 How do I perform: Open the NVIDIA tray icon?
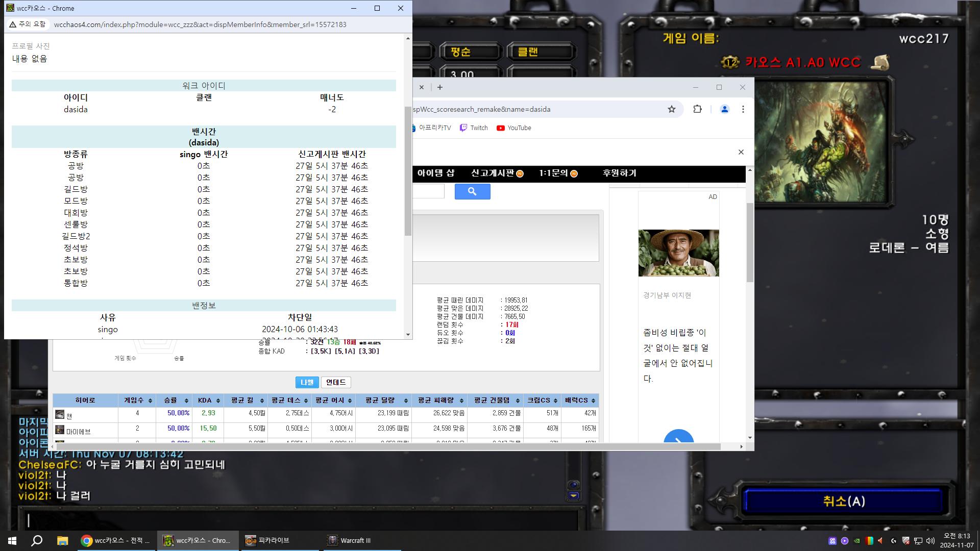(857, 541)
